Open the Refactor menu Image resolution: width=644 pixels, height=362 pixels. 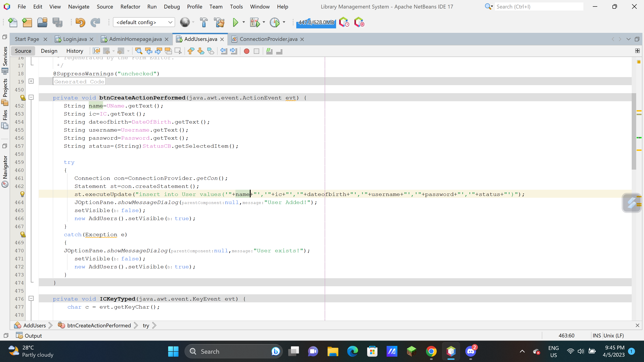pyautogui.click(x=130, y=6)
